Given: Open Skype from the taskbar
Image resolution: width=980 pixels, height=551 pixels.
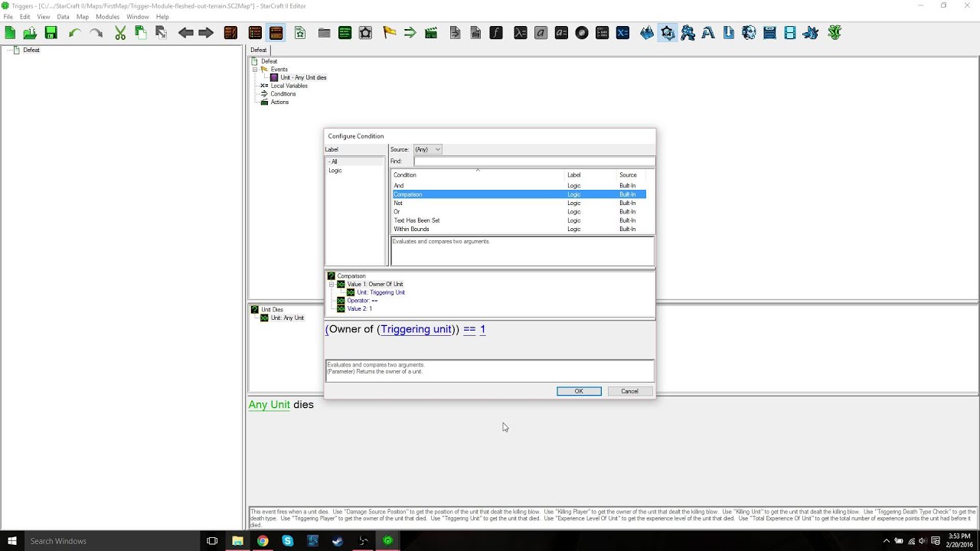Looking at the screenshot, I should 288,541.
